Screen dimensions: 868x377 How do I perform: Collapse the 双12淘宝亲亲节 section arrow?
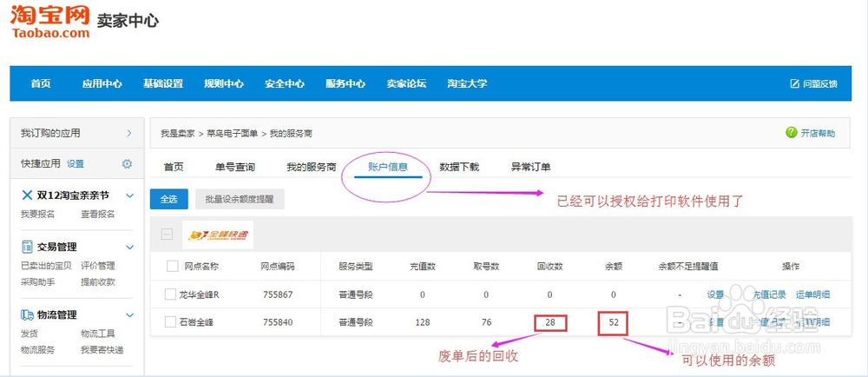click(129, 195)
